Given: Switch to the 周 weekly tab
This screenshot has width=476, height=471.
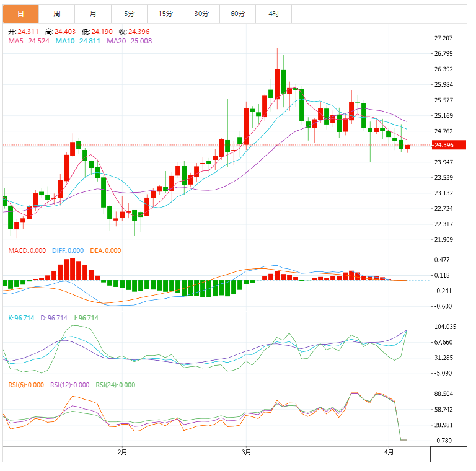Looking at the screenshot, I should tap(57, 14).
